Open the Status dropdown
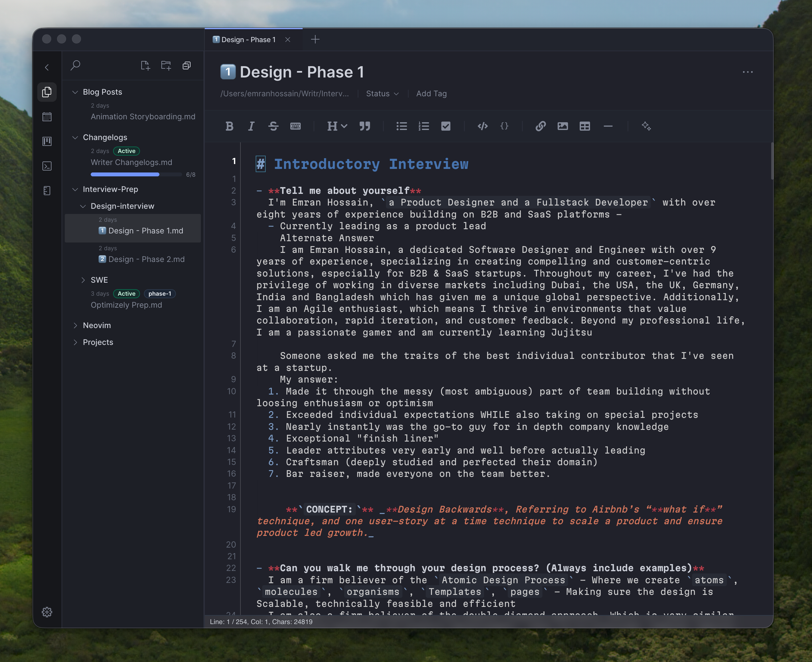 (x=382, y=93)
